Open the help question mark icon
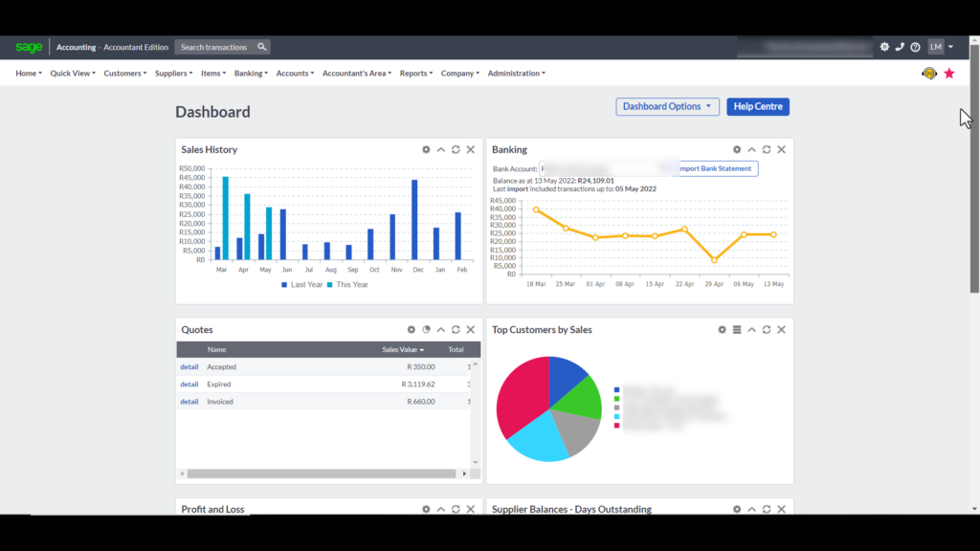Viewport: 980px width, 551px height. [x=915, y=47]
